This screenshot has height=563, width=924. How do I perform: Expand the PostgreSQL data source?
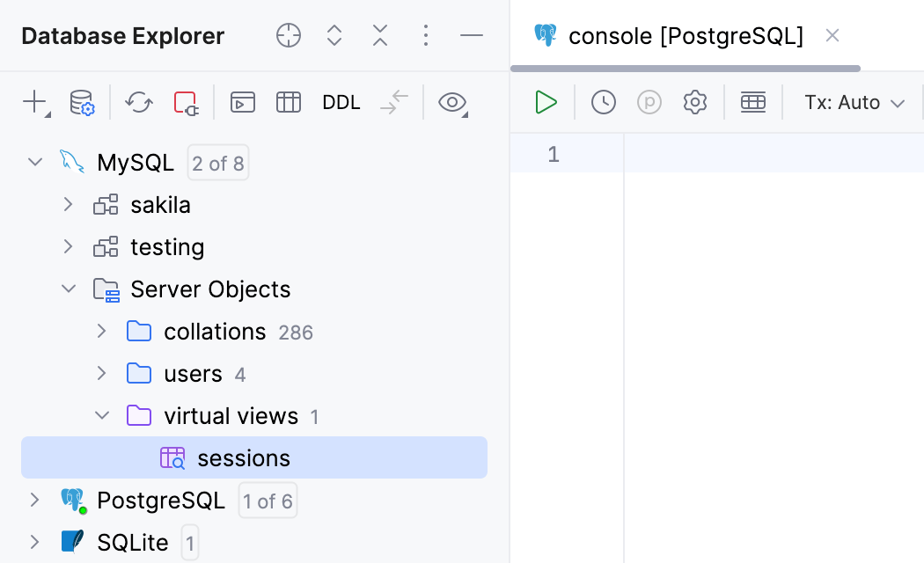[34, 500]
